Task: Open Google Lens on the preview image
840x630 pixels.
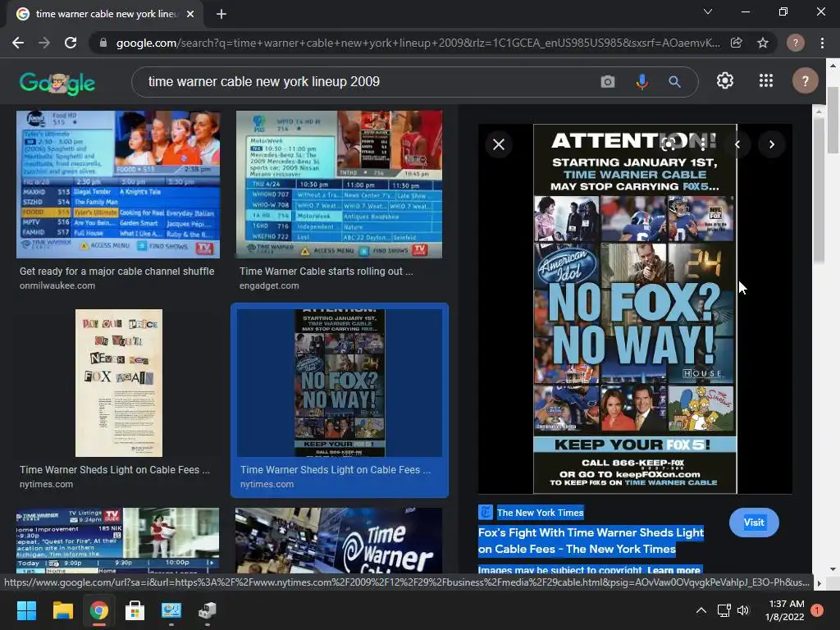Action: (668, 143)
